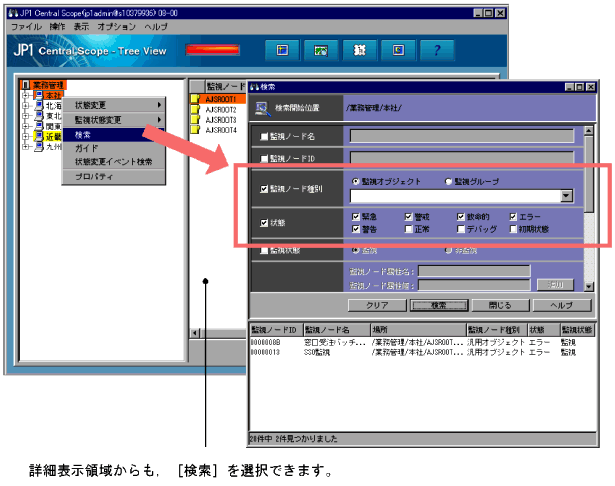Select the 東北 computer icon in tree
This screenshot has height=486, width=615.
(39, 116)
